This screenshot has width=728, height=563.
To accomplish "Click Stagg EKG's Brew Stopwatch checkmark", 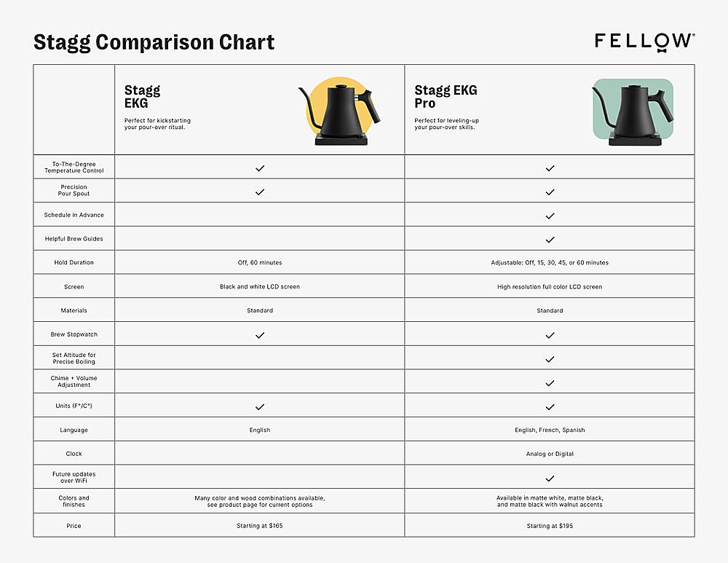I will (x=260, y=335).
